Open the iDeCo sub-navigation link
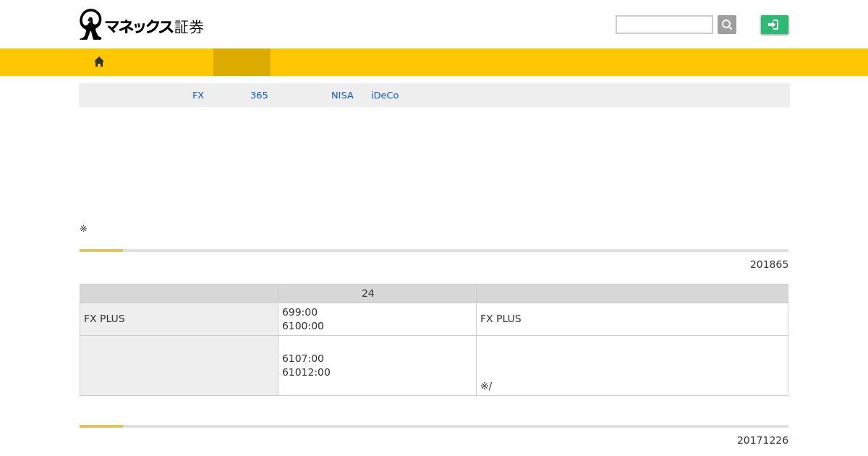The width and height of the screenshot is (868, 456). pyautogui.click(x=385, y=95)
